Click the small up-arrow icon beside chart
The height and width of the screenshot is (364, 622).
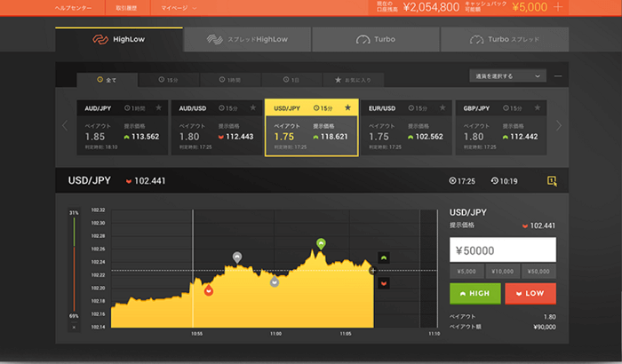coord(383,257)
